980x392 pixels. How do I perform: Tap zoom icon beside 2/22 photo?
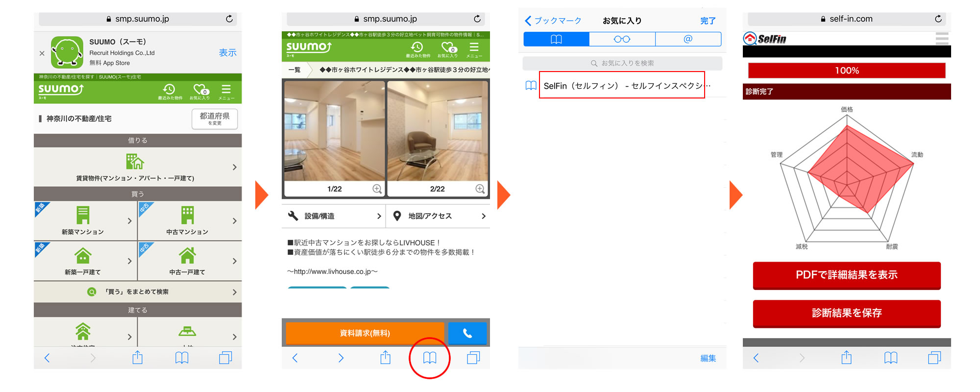pos(480,189)
